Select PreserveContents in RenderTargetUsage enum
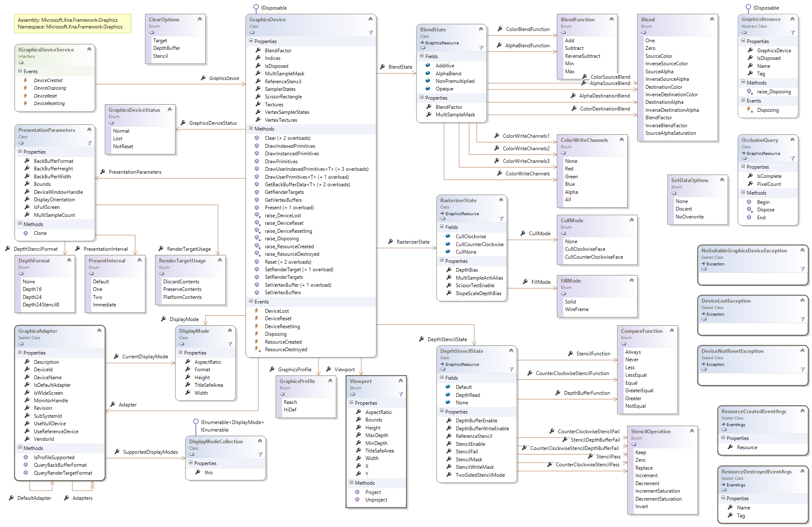Image resolution: width=812 pixels, height=527 pixels. coord(182,289)
